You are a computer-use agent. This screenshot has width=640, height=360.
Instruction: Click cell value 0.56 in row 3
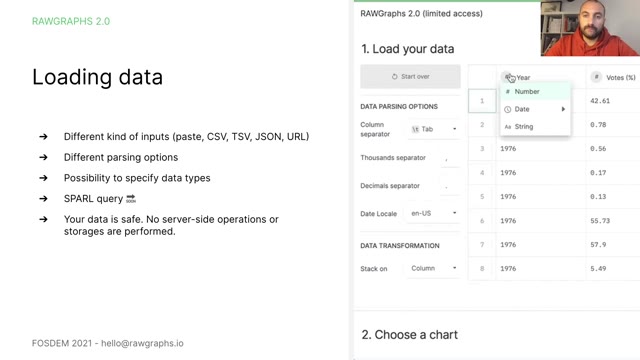tap(598, 149)
